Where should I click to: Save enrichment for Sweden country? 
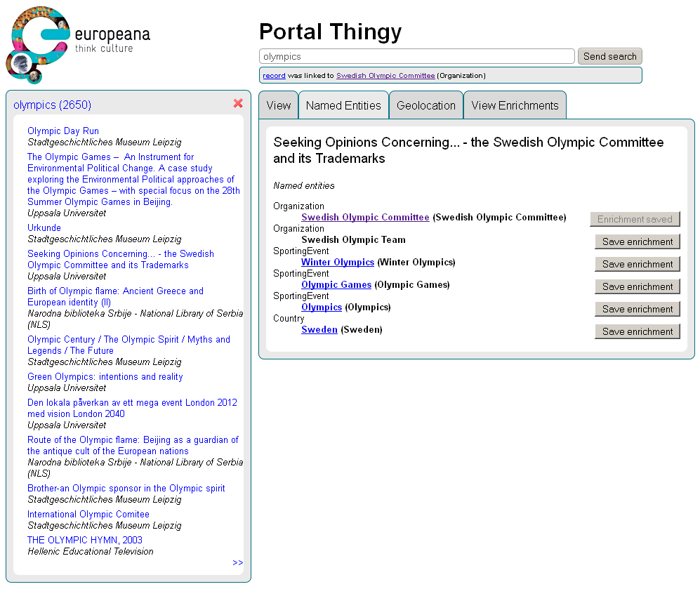(637, 331)
